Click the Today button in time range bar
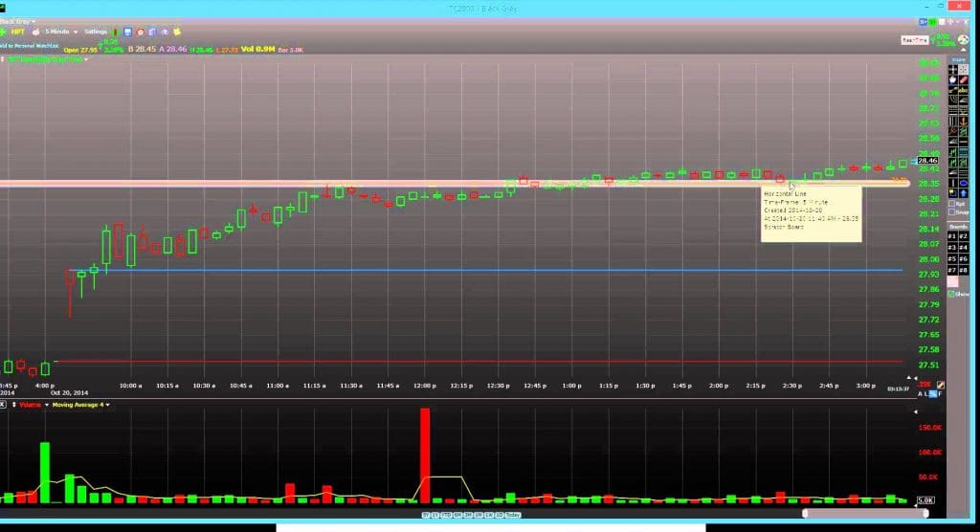980x532 pixels. click(513, 515)
